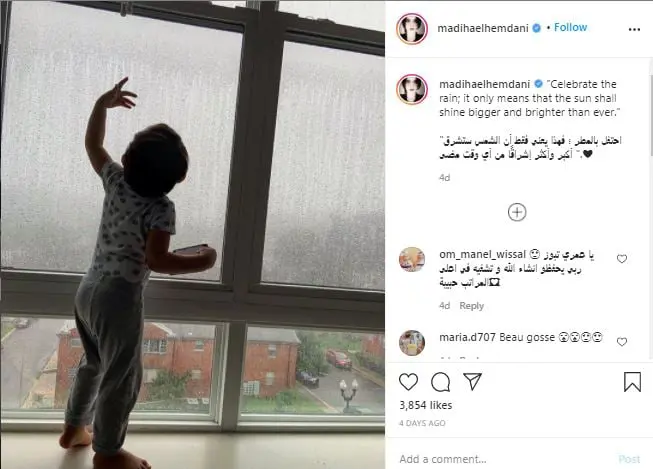The height and width of the screenshot is (469, 653).
Task: Open the maria.d707 username link
Action: pos(467,337)
